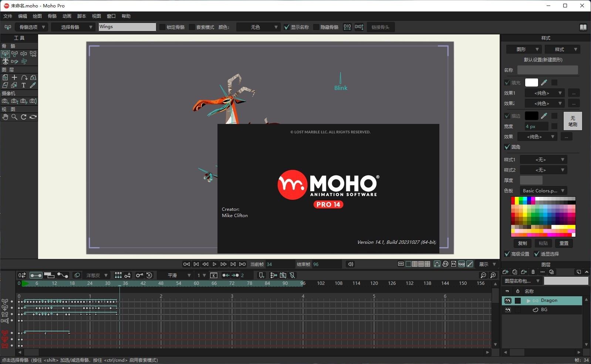Open the 文件 menu
Viewport: 591px width, 364px height.
(8, 16)
